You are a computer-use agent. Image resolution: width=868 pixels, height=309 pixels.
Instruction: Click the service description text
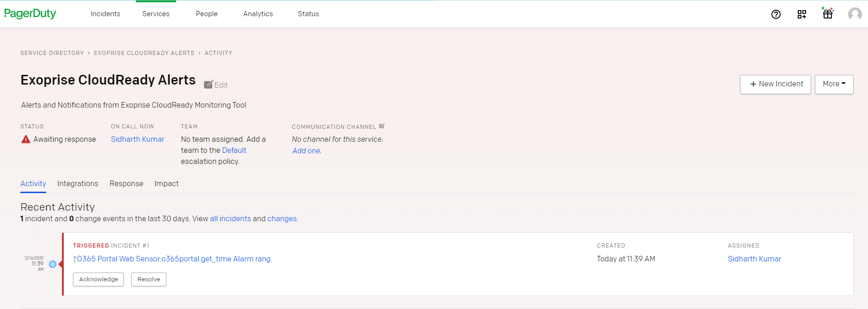tap(134, 105)
